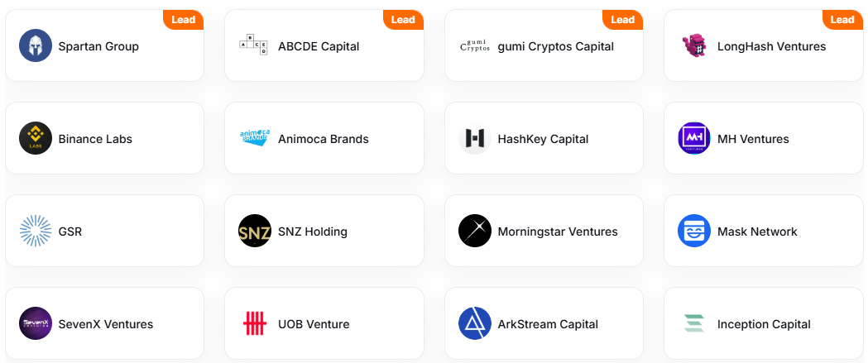The height and width of the screenshot is (363, 868).
Task: Click the SNZ Holding black logo
Action: 255,231
